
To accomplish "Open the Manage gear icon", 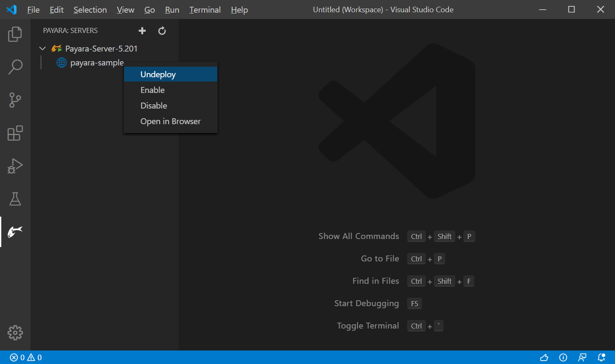I will 15,333.
